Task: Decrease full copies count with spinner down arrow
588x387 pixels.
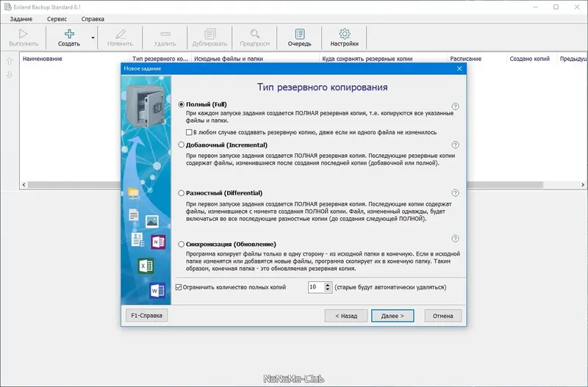Action: 328,289
